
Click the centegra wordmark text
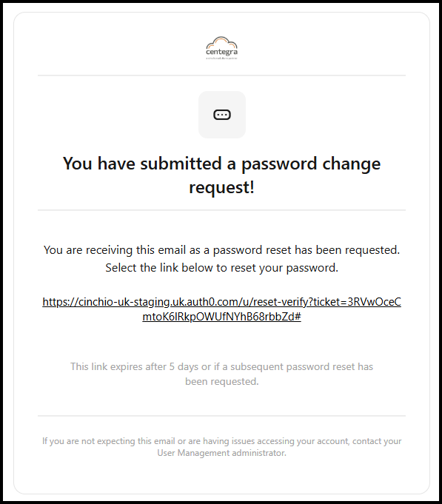222,52
